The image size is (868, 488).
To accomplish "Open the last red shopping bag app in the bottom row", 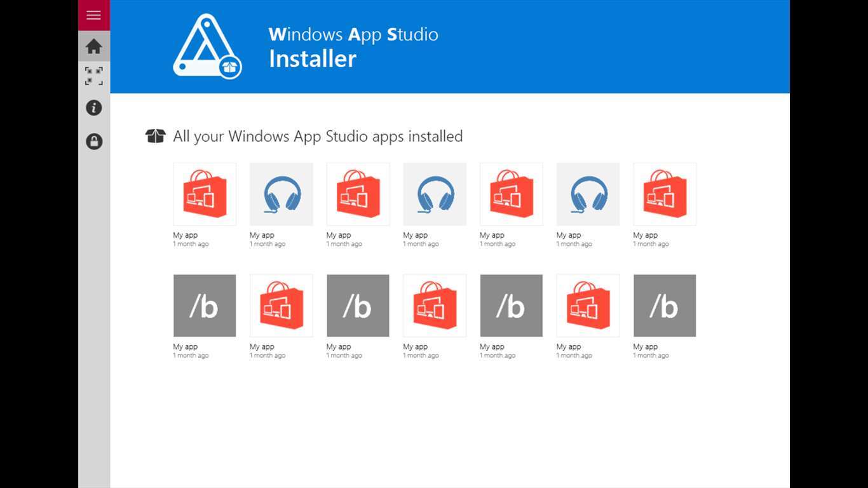I will (x=588, y=306).
